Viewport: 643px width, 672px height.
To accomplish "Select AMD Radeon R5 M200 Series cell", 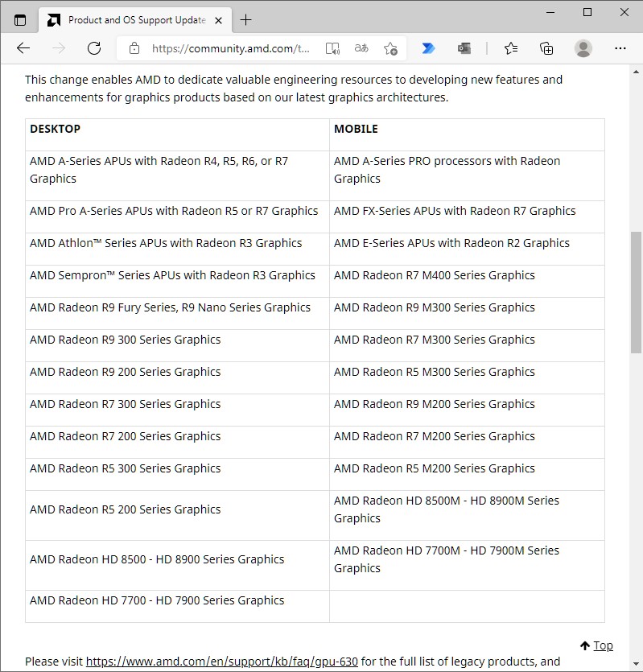I will click(x=467, y=474).
